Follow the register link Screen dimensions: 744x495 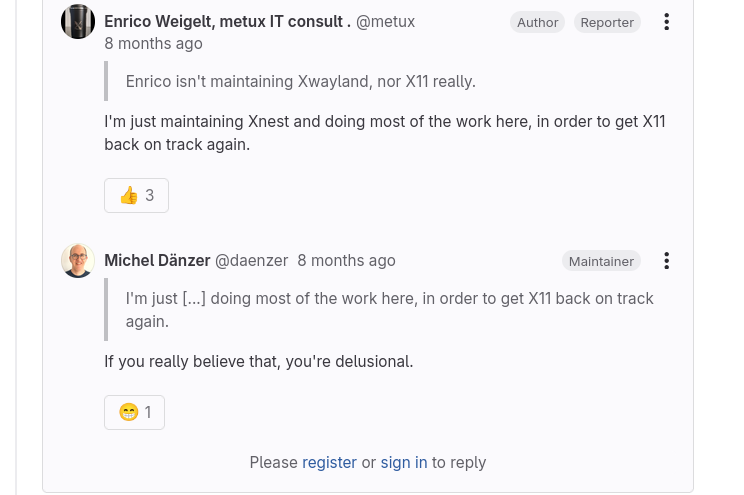point(329,462)
